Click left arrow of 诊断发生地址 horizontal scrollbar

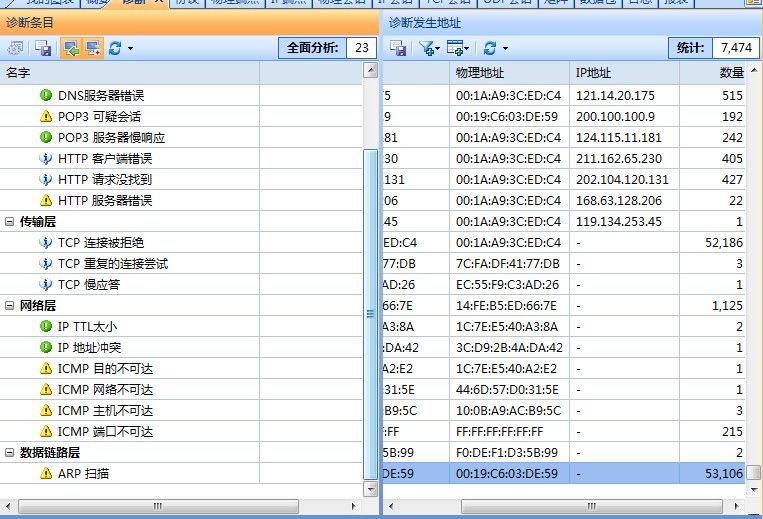[391, 506]
